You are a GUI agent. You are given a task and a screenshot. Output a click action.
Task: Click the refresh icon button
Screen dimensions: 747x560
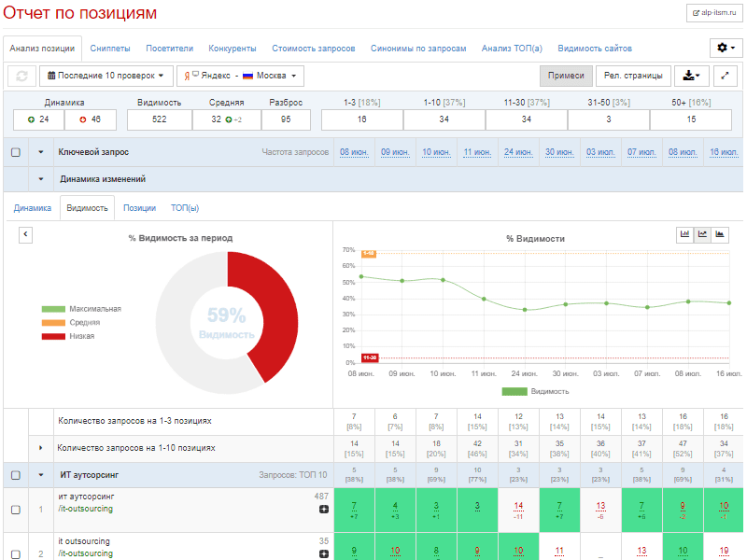coord(21,77)
